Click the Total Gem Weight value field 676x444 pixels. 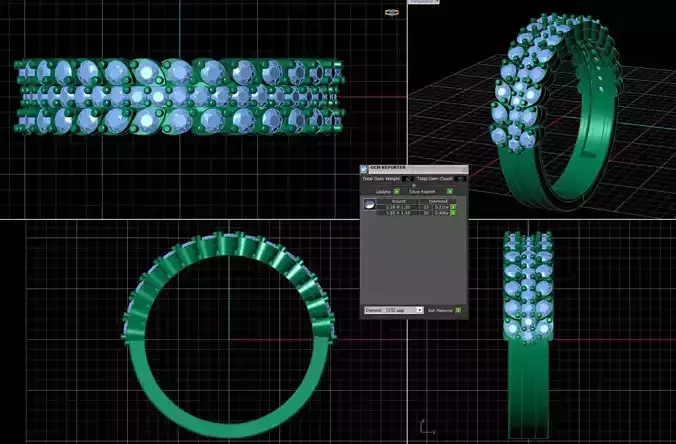[408, 178]
